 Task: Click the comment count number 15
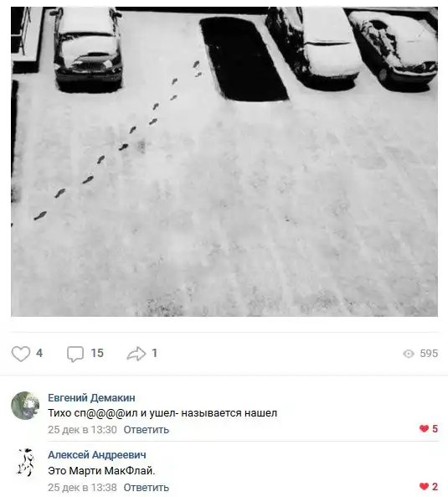(x=97, y=353)
